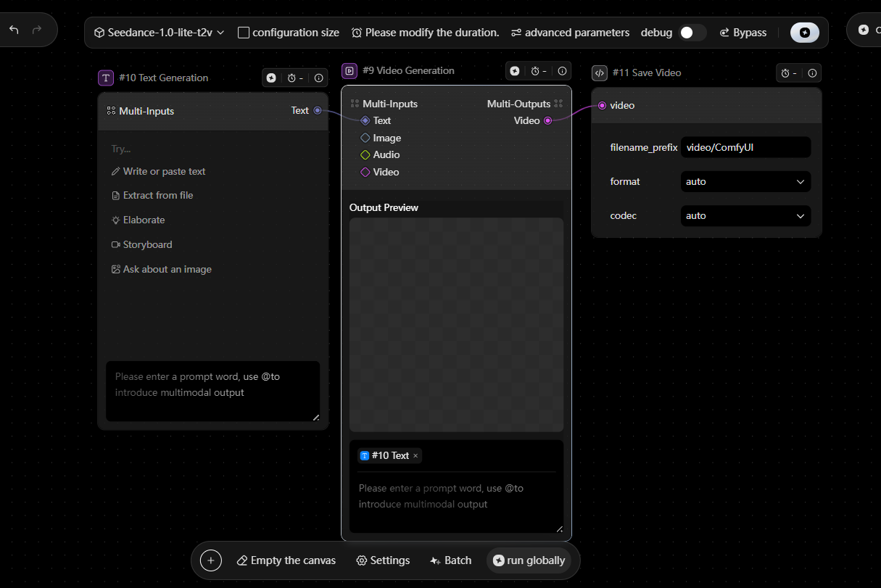Open info for #9 Video Generation node
881x588 pixels.
coord(562,71)
